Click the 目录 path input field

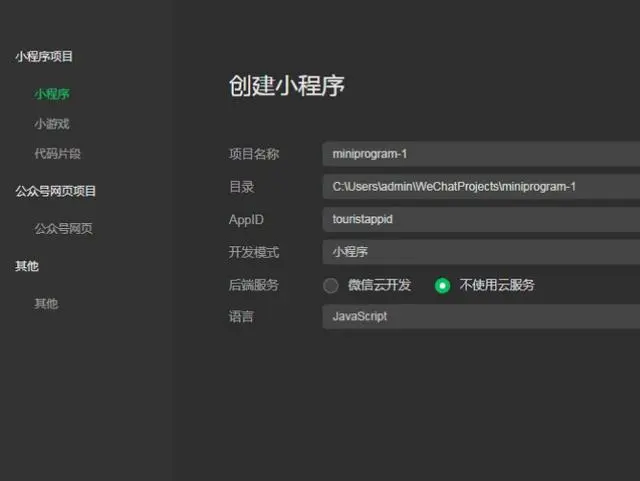(481, 187)
